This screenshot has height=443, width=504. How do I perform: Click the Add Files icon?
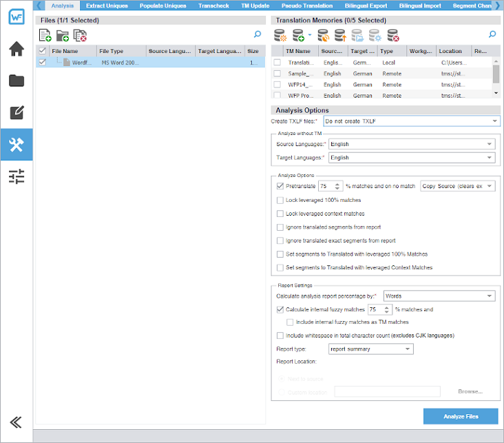pyautogui.click(x=45, y=34)
